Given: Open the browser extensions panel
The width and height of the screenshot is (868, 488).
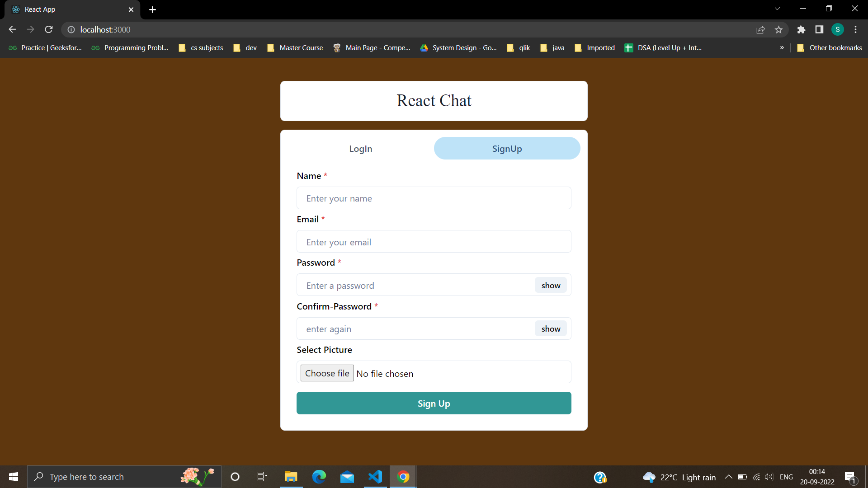Looking at the screenshot, I should tap(801, 29).
